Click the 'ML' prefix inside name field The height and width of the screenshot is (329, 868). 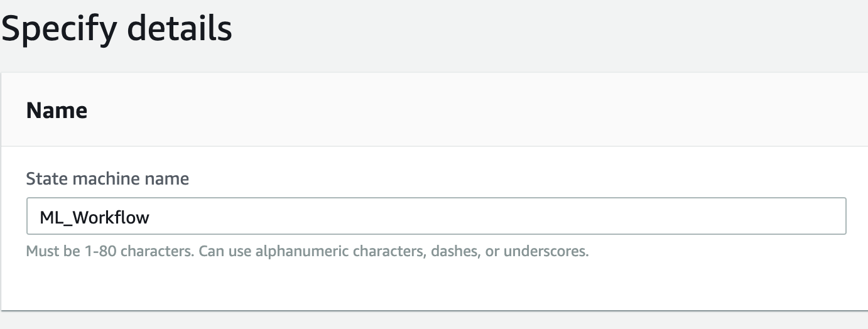(x=51, y=217)
